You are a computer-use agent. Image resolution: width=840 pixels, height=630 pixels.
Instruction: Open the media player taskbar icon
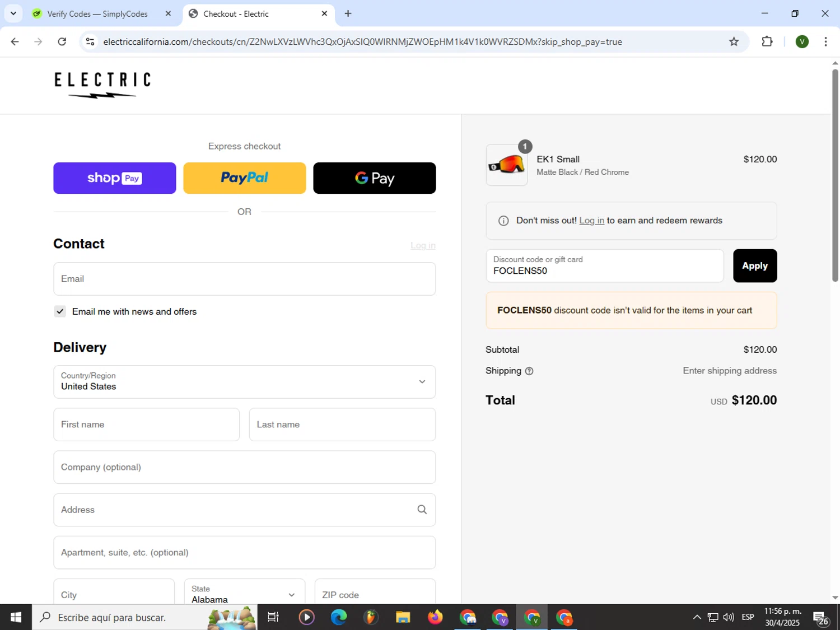(x=306, y=617)
